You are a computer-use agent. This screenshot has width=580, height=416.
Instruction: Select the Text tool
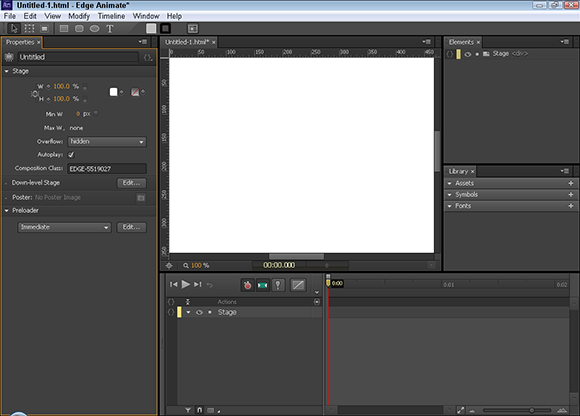click(x=109, y=29)
